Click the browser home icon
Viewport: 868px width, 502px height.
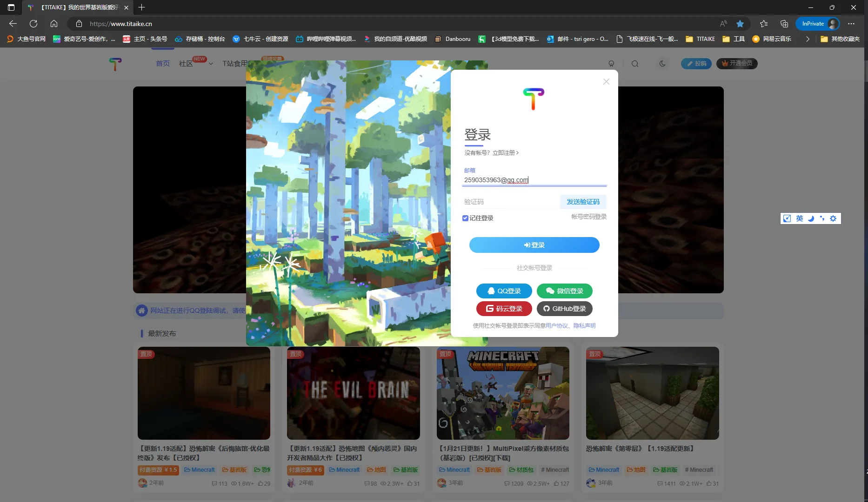point(54,24)
